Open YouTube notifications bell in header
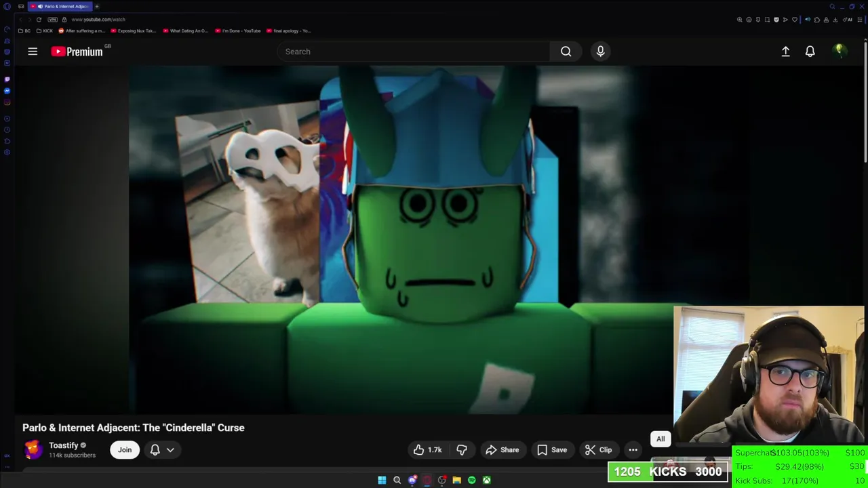The height and width of the screenshot is (488, 868). [x=810, y=52]
